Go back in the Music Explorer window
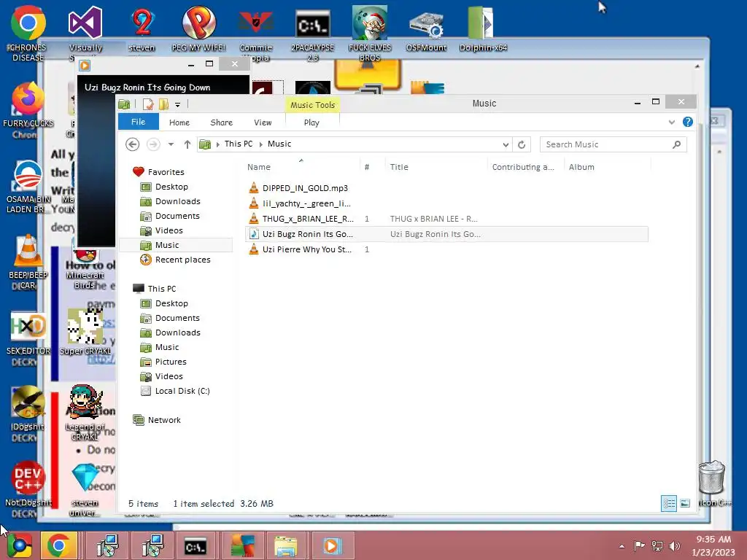 [x=133, y=144]
